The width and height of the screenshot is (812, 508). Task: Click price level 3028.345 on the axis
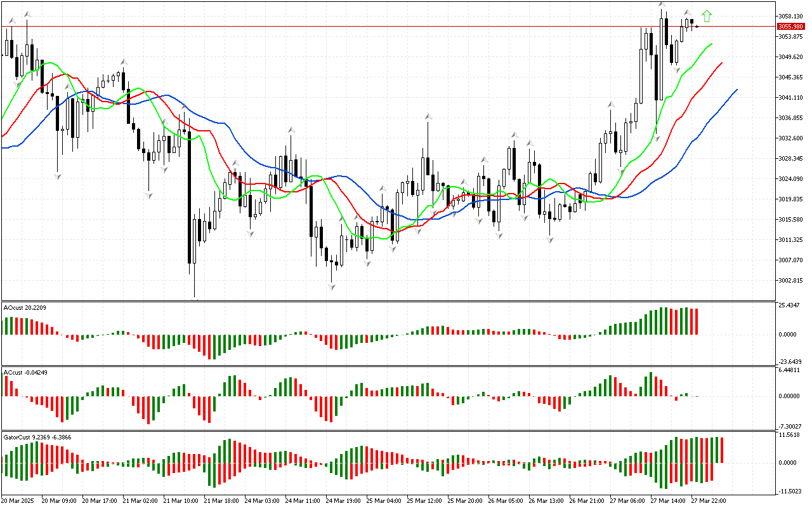click(x=790, y=159)
